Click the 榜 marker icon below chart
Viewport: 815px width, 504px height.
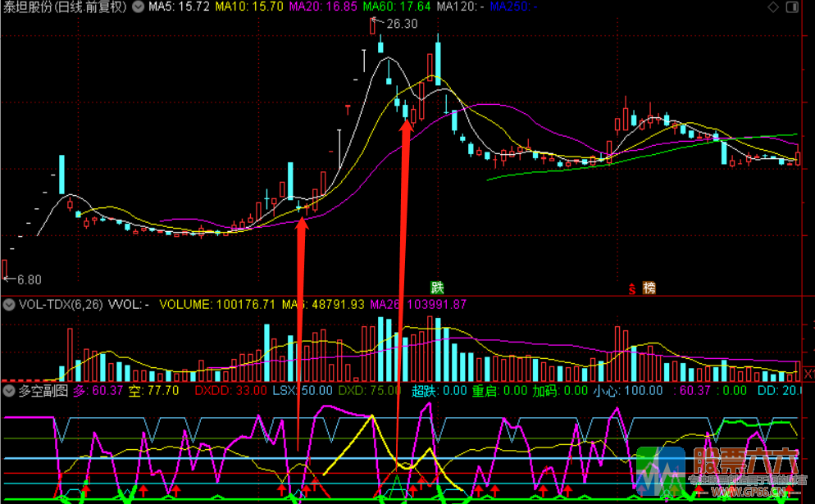649,288
